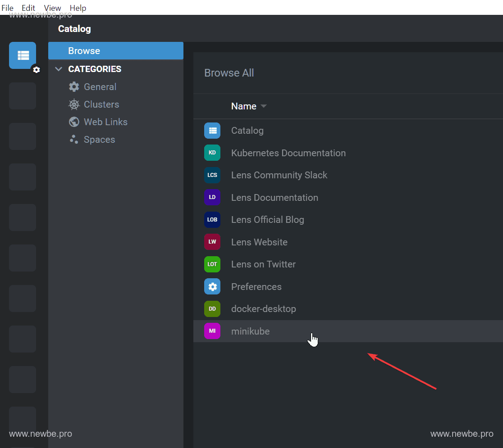Screen dimensions: 503x448
Task: Click the Lens Website LW icon
Action: [x=212, y=242]
